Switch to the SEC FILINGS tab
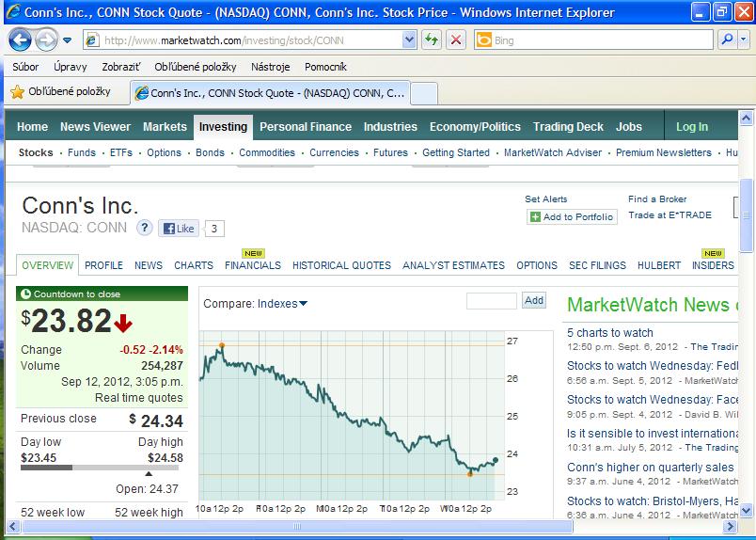 click(x=597, y=265)
